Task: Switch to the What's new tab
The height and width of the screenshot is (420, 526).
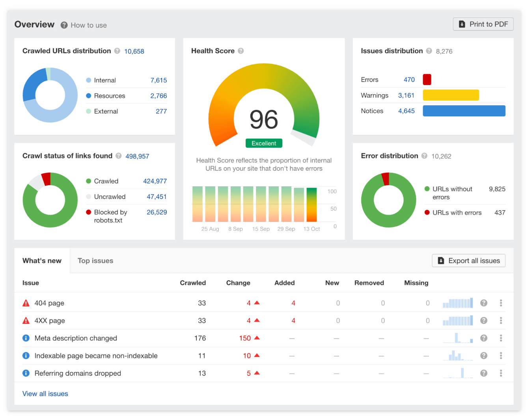Action: tap(42, 260)
